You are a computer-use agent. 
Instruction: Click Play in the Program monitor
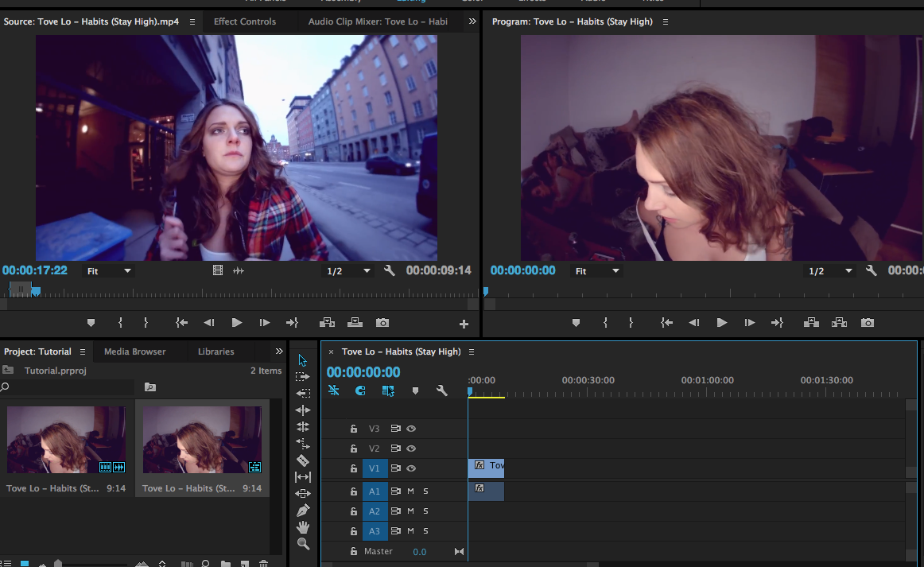pyautogui.click(x=721, y=323)
